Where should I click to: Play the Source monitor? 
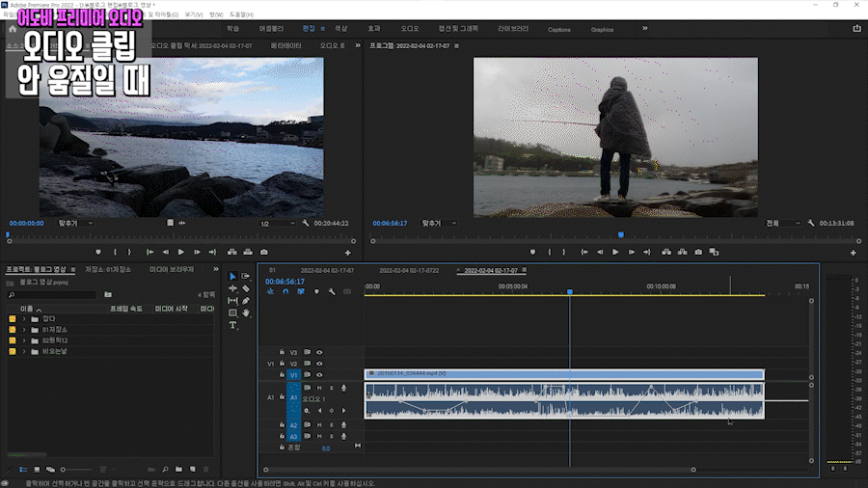click(181, 252)
